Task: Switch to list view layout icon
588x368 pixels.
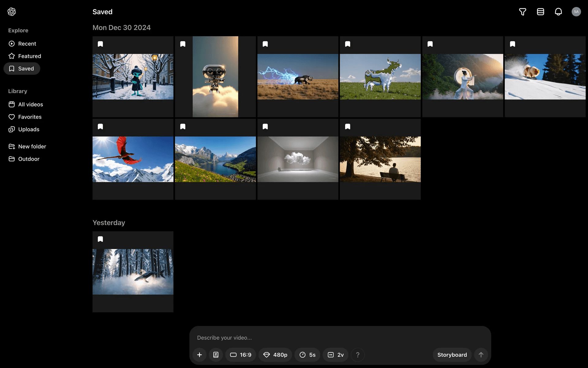Action: [540, 12]
